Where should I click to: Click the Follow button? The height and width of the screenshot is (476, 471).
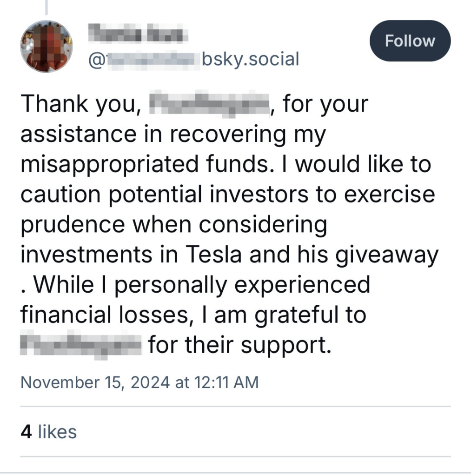(x=410, y=41)
